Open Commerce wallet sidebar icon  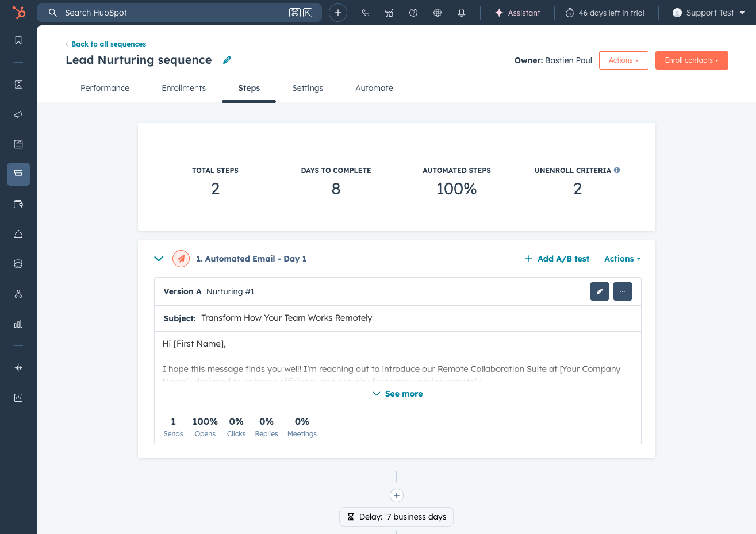coord(18,204)
